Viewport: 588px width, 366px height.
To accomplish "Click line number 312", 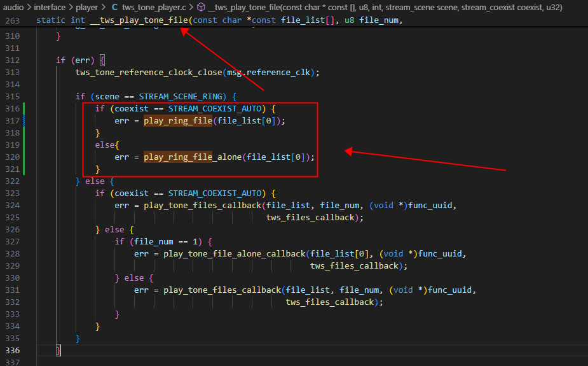I will pyautogui.click(x=12, y=60).
